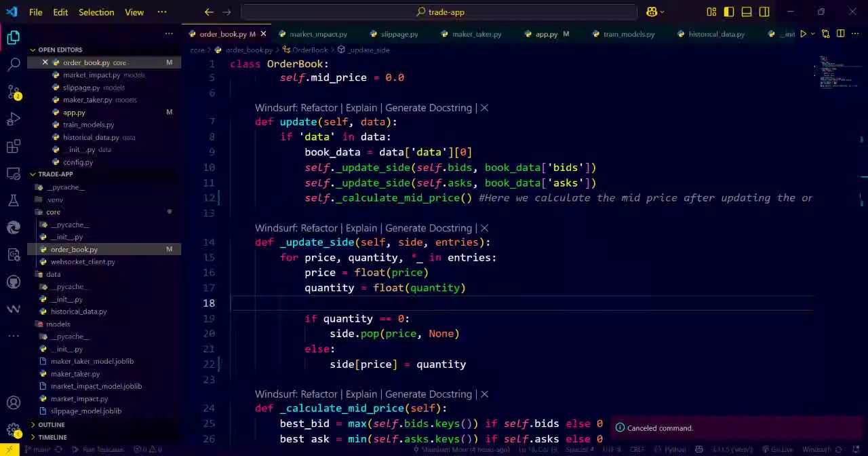Open the Edit menu
This screenshot has height=456, width=868.
click(60, 12)
